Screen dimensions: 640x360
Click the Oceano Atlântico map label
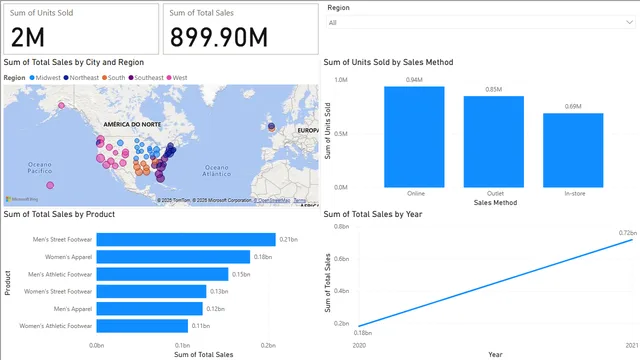point(217,171)
